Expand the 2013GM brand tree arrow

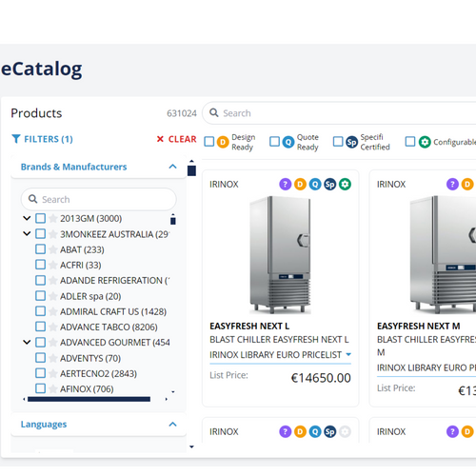(27, 218)
